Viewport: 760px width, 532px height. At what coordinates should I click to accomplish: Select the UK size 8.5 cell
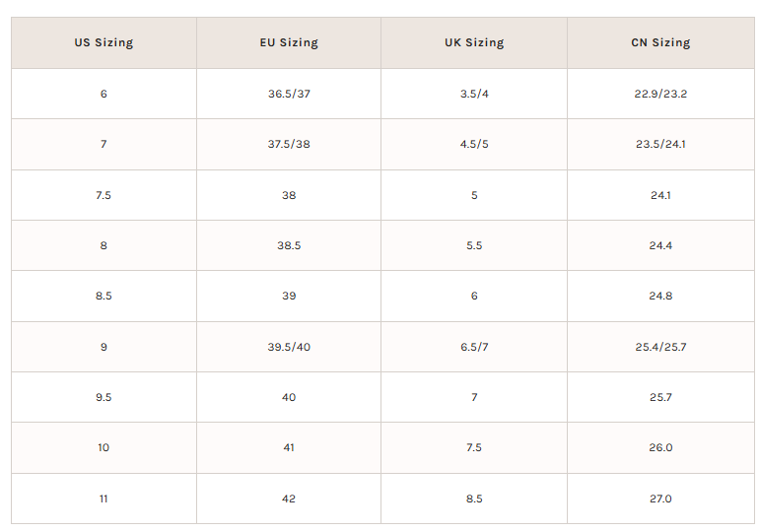474,499
